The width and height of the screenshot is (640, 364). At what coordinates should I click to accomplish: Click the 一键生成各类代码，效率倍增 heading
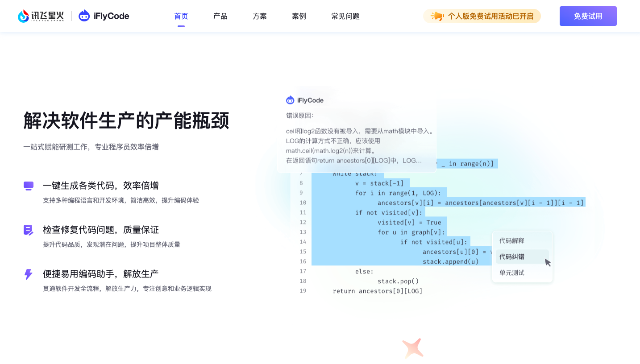100,186
